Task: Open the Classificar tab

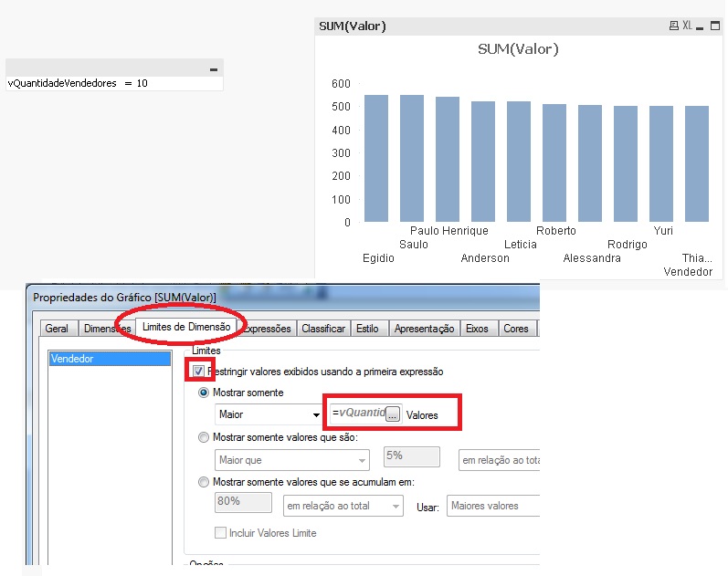Action: 323,329
